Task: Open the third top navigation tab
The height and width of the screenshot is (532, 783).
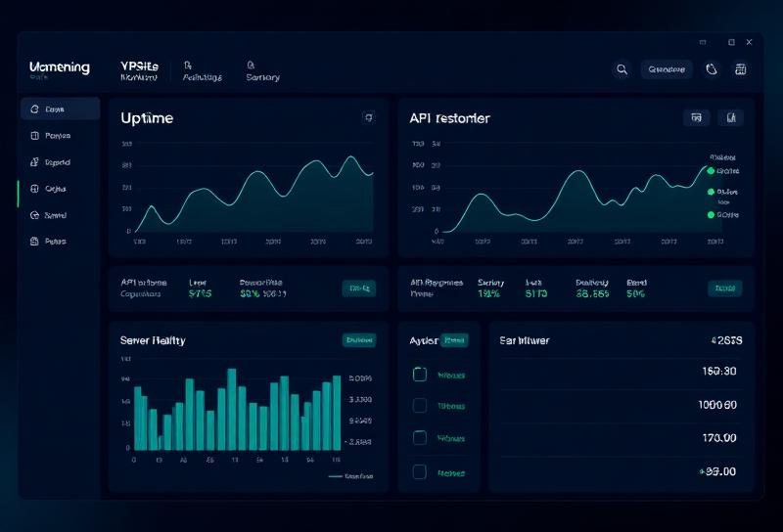Action: [262, 70]
